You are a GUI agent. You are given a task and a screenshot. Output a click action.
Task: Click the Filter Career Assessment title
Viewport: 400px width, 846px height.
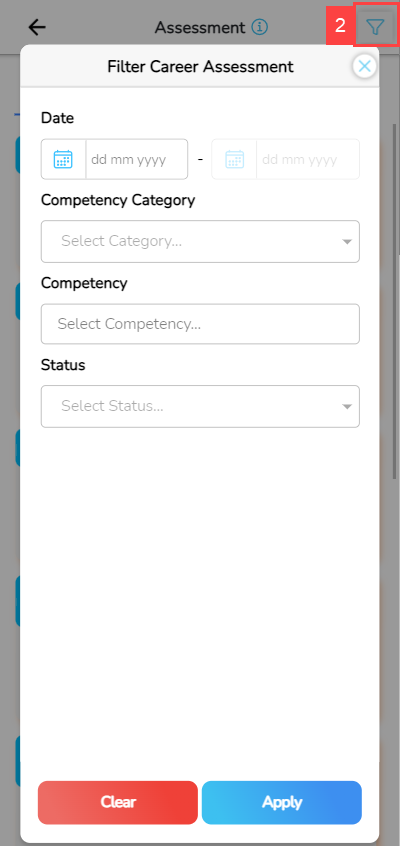pyautogui.click(x=200, y=66)
